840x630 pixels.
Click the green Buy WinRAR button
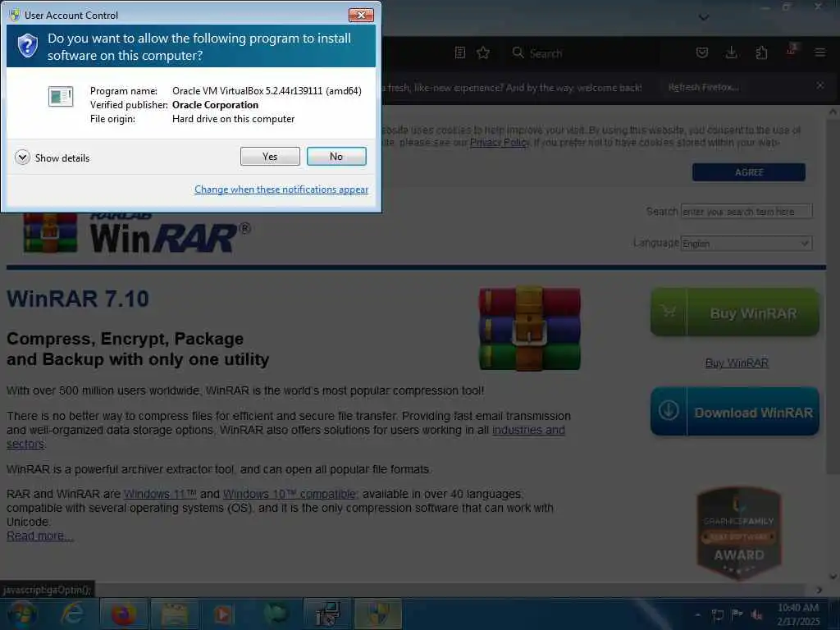[734, 313]
